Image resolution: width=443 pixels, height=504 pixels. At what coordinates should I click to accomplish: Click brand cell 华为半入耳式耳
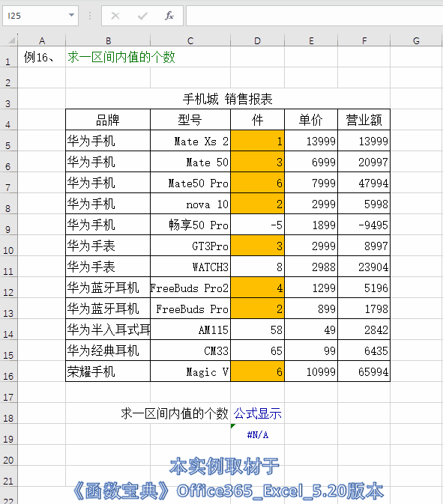point(108,330)
